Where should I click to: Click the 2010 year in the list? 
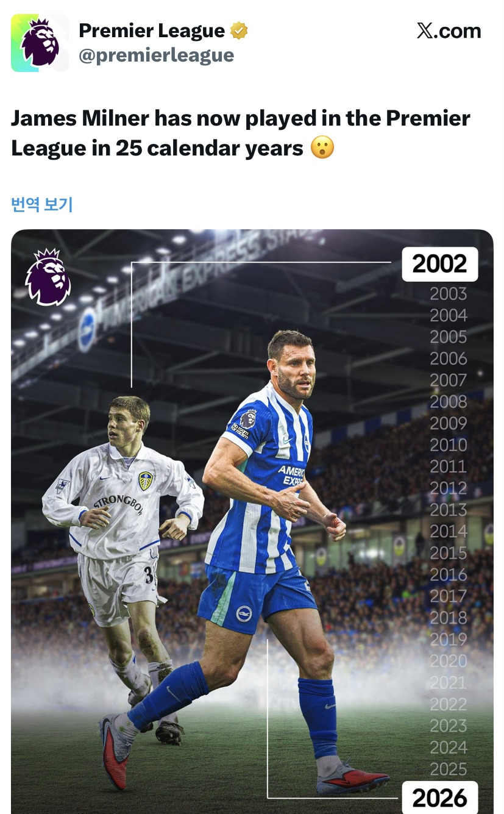449,445
